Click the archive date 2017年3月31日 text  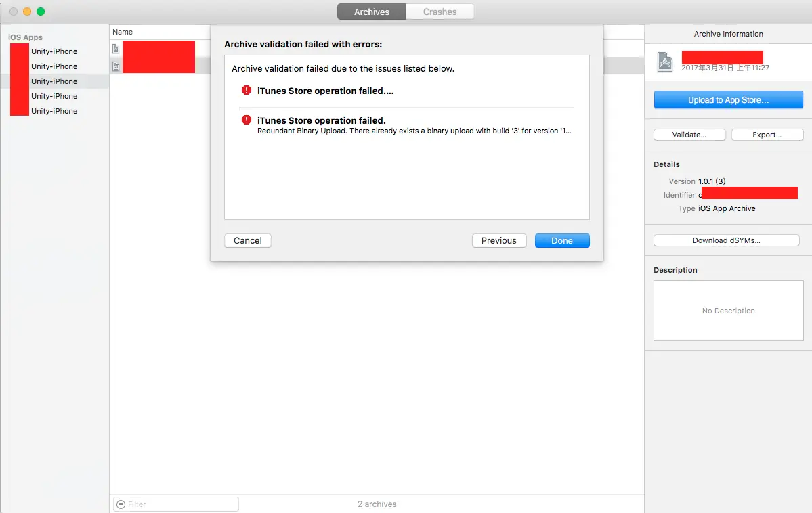click(x=725, y=68)
